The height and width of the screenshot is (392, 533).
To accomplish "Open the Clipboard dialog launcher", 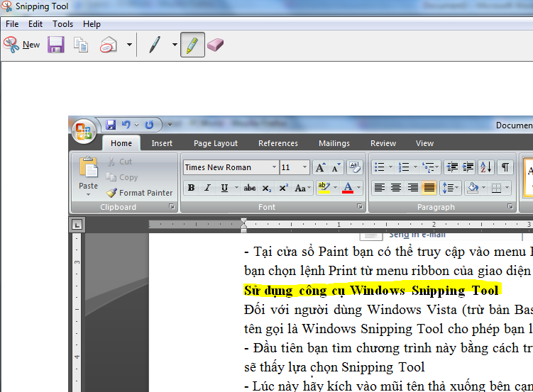I will point(172,206).
